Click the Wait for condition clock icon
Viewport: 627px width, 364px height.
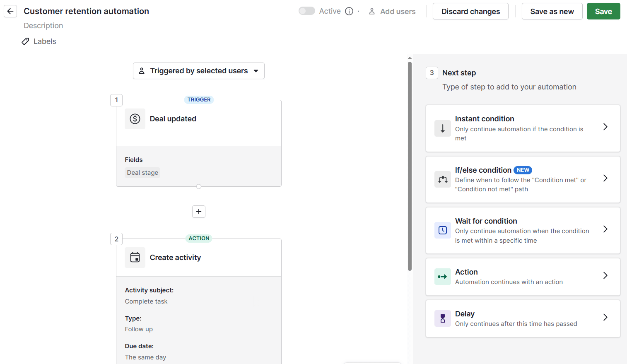point(443,230)
